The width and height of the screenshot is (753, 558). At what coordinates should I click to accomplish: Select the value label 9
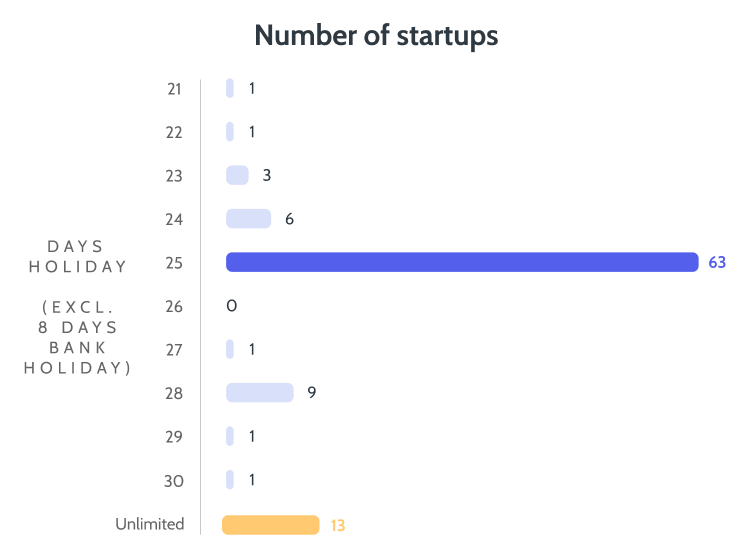point(312,392)
